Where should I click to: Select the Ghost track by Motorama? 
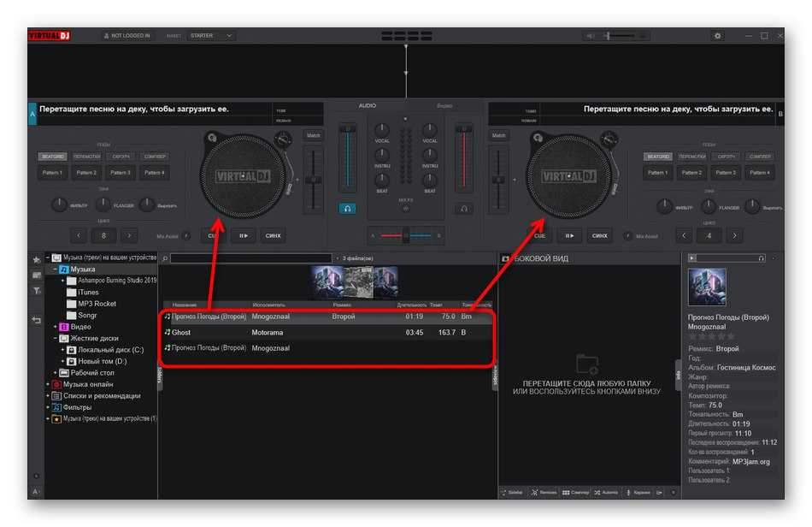pyautogui.click(x=327, y=332)
